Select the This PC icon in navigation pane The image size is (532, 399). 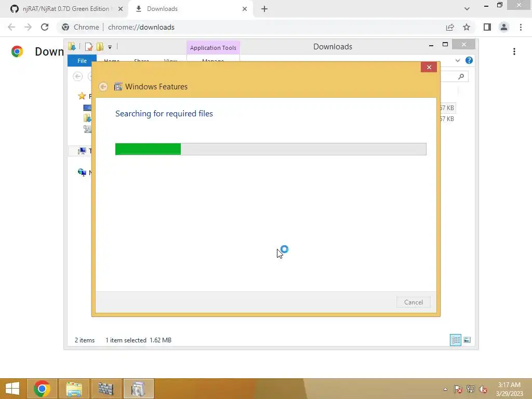[82, 151]
